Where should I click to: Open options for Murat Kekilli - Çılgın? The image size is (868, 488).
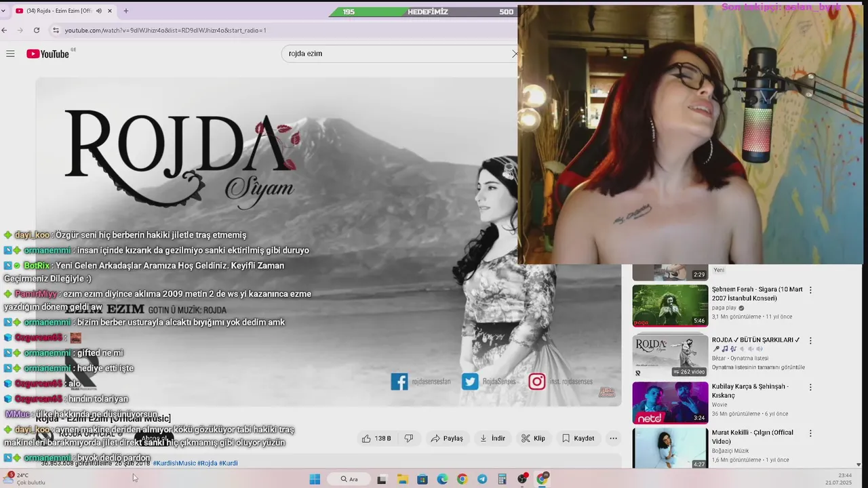tap(810, 433)
